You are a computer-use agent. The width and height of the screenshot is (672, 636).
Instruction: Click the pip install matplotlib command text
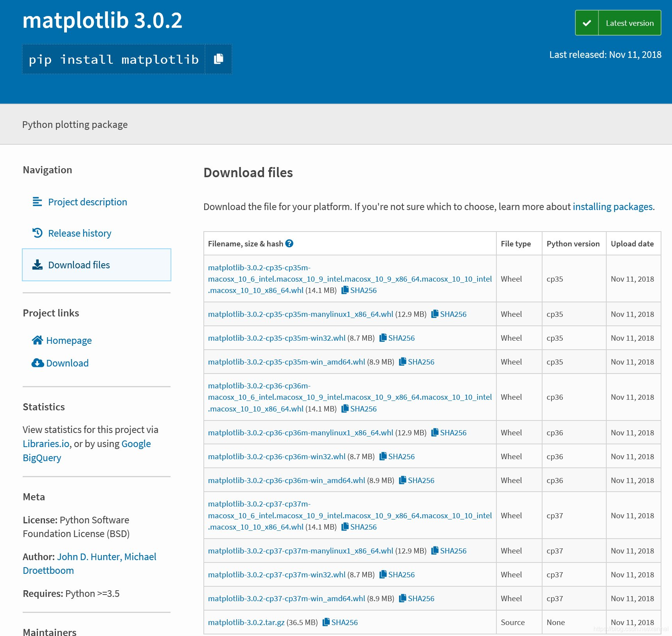[114, 59]
